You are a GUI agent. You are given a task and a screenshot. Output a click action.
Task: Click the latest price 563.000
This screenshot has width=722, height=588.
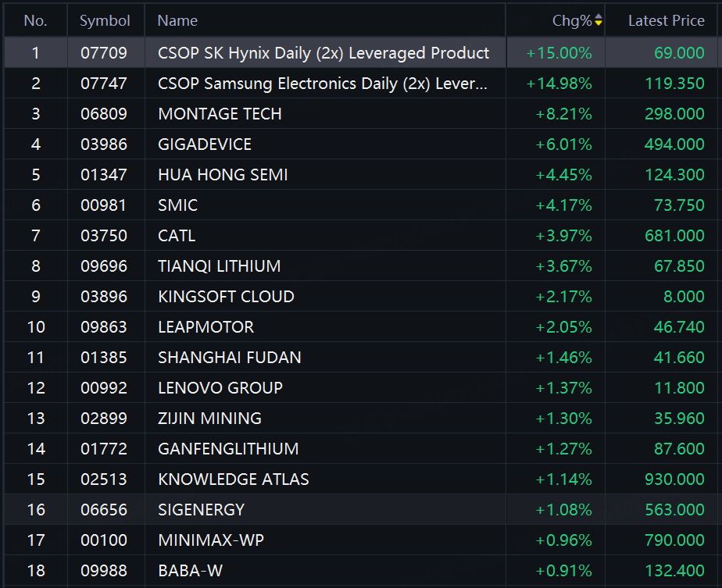point(674,509)
